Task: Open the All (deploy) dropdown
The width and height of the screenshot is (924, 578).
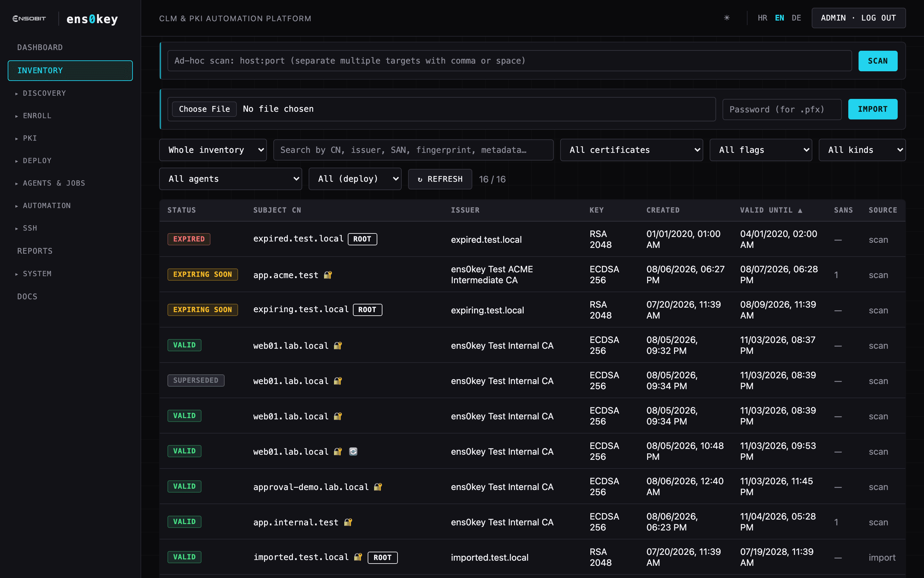Action: coord(355,179)
